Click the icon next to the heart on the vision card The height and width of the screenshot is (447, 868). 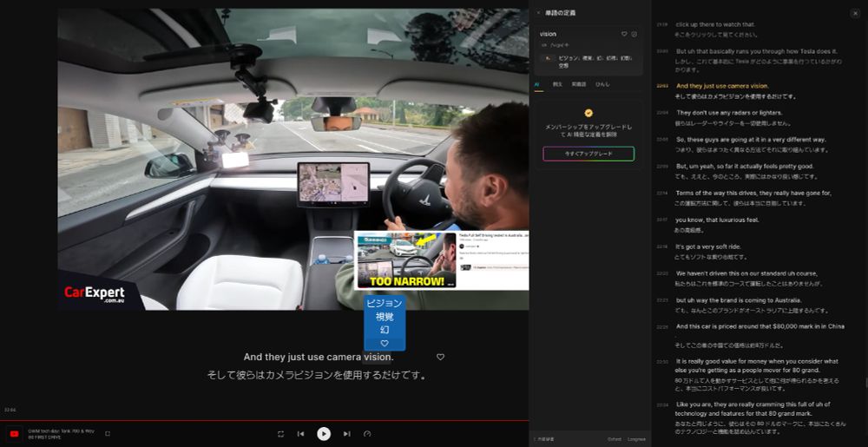tap(635, 34)
